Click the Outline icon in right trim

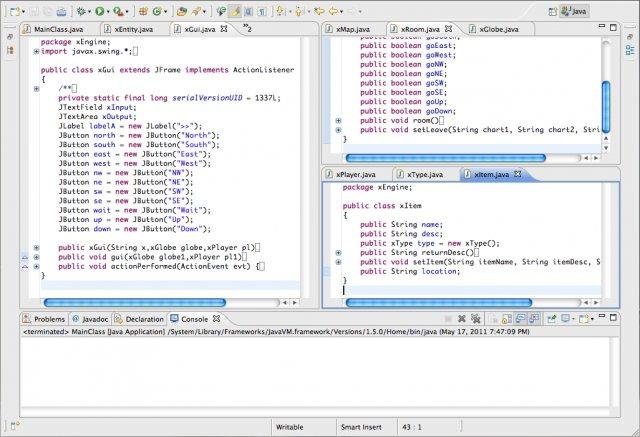point(630,50)
